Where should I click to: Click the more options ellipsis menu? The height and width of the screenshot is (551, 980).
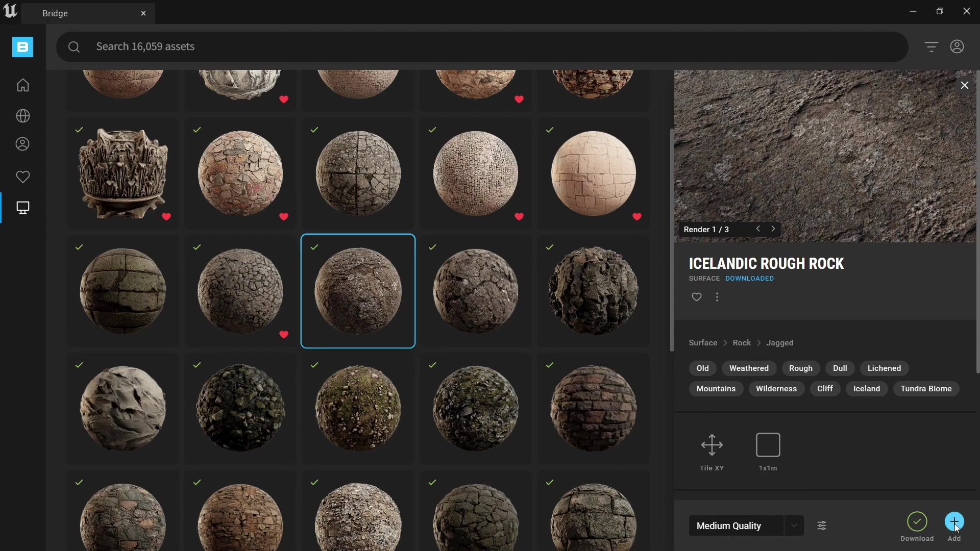coord(718,297)
